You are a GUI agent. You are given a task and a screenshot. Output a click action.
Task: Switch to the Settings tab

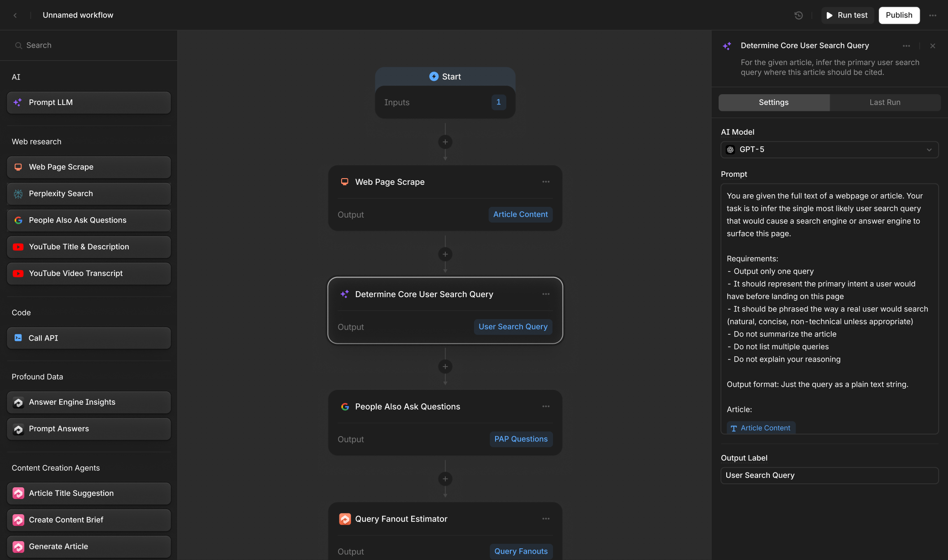(773, 102)
